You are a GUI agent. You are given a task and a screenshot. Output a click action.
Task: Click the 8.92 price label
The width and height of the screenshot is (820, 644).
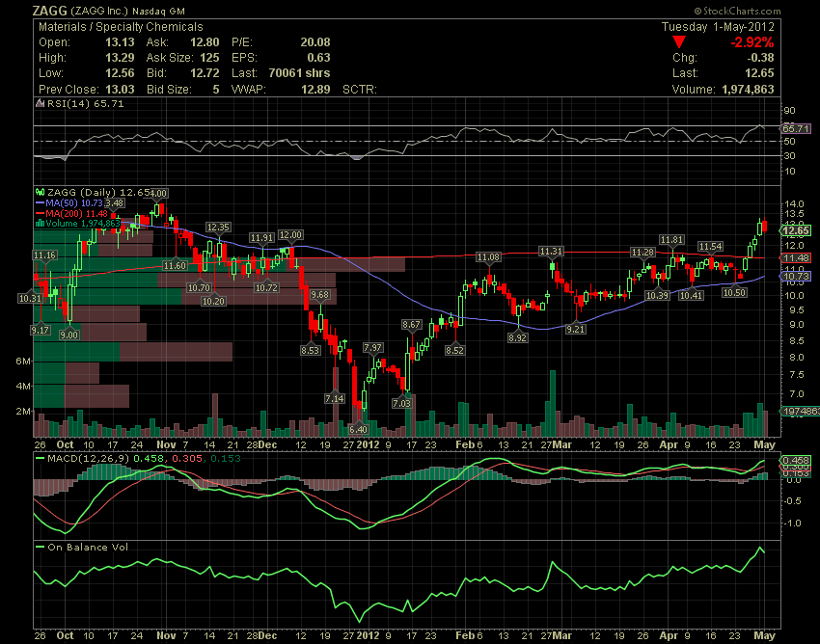[517, 338]
